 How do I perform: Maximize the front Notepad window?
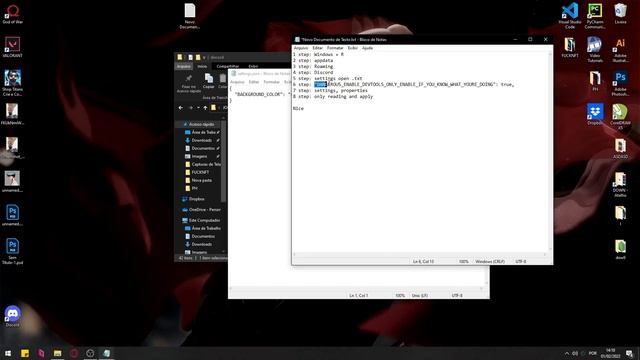[x=530, y=40]
